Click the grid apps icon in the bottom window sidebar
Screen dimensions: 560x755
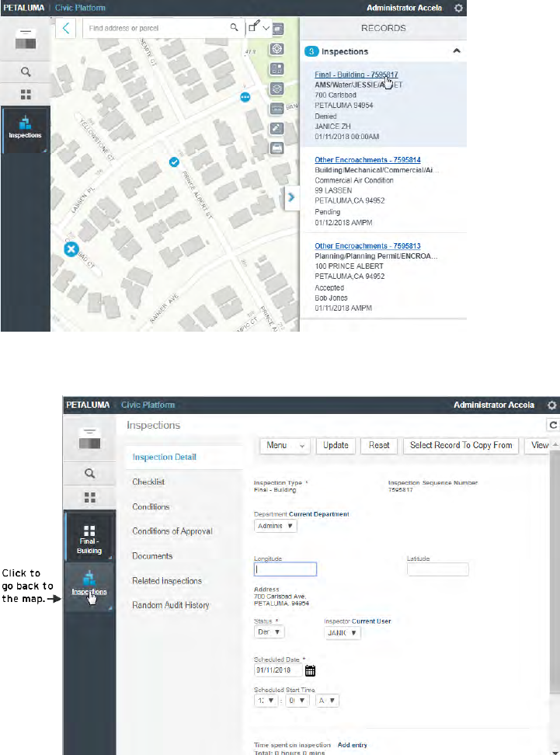coord(89,497)
